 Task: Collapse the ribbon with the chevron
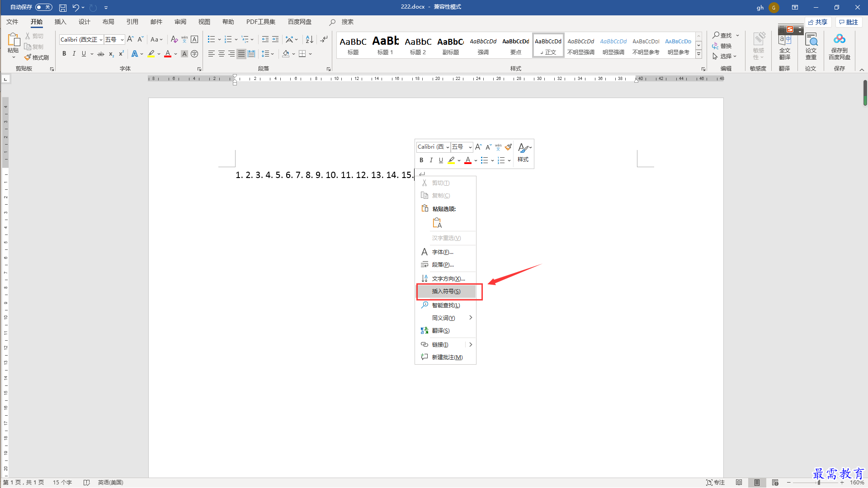(x=862, y=70)
